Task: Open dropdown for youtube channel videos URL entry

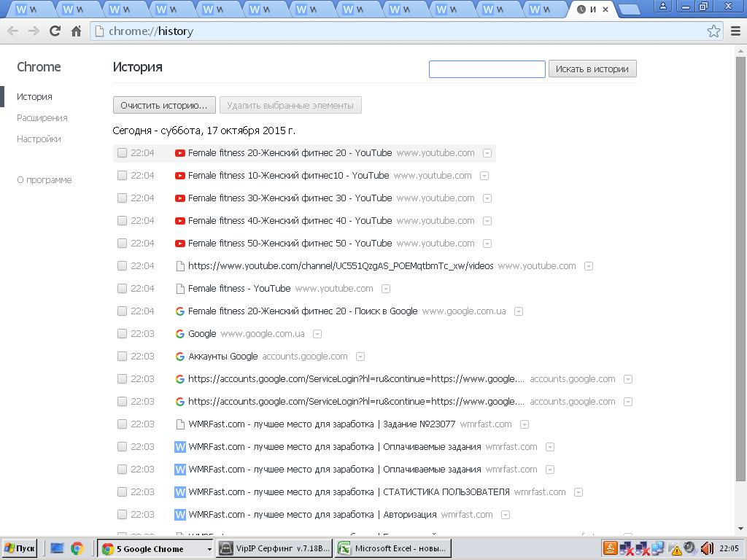Action: [x=589, y=267]
